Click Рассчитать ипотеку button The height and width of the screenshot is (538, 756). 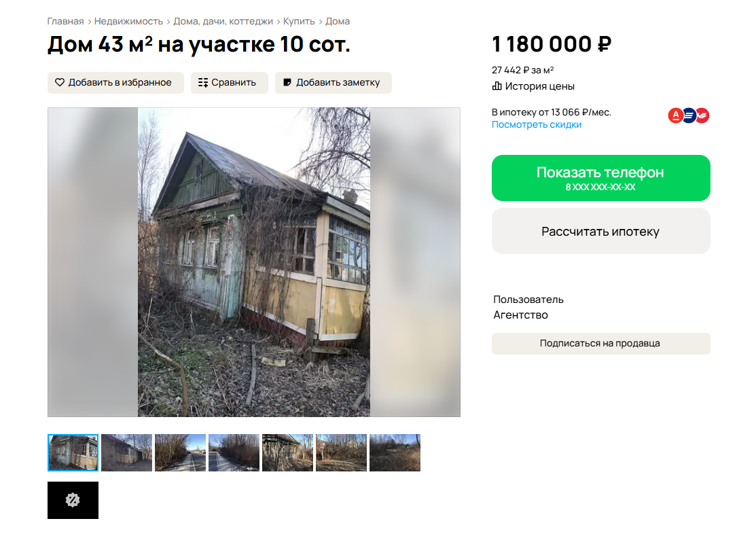(600, 231)
